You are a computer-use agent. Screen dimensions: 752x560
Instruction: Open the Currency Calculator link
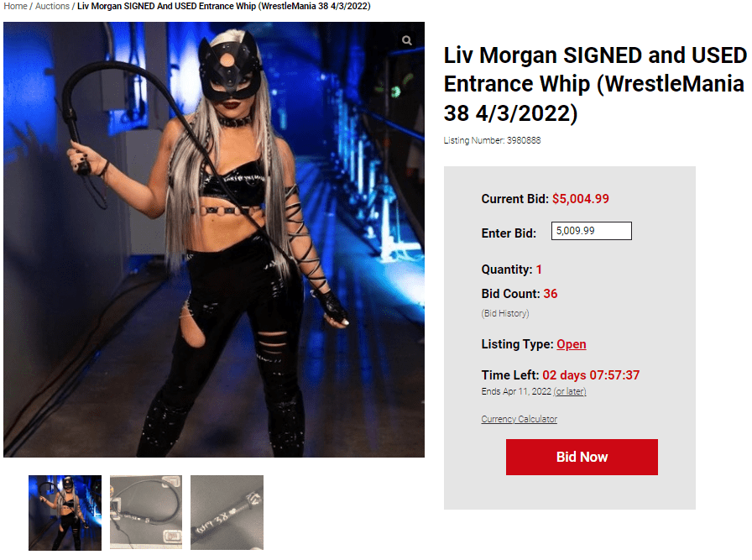point(520,419)
